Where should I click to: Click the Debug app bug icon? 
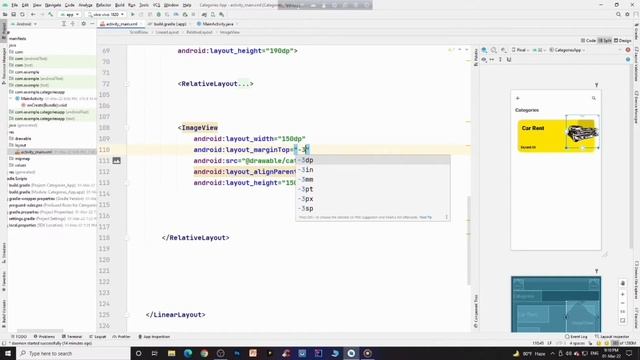pyautogui.click(x=159, y=15)
